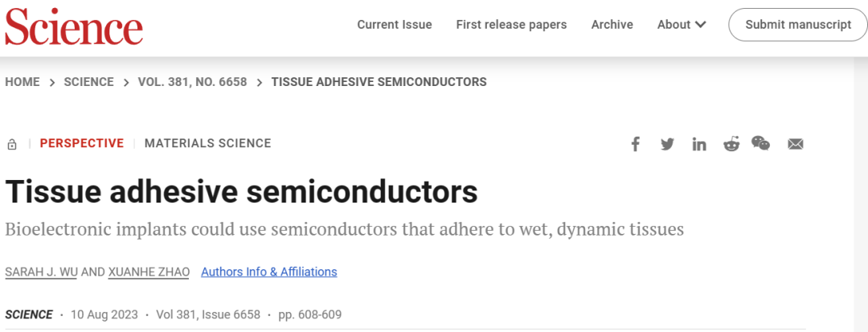The width and height of the screenshot is (868, 332).
Task: View author Sarah J. Wu
Action: pos(41,273)
